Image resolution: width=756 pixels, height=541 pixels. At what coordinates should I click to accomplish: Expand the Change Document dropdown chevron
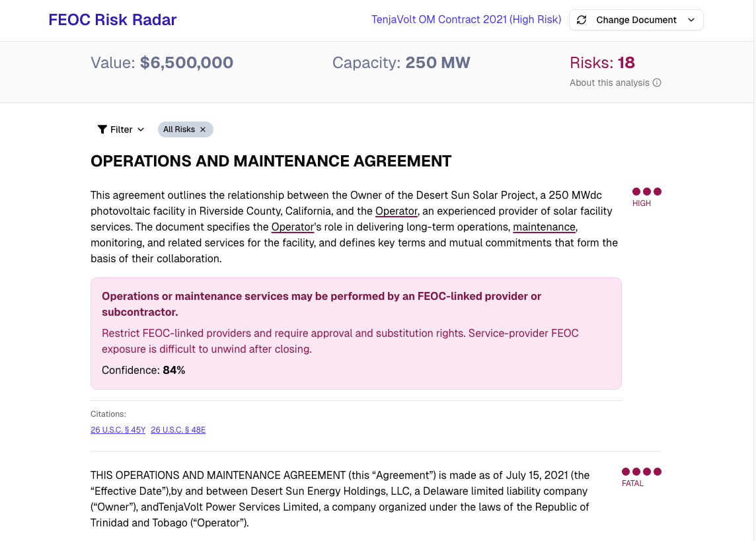pos(691,20)
